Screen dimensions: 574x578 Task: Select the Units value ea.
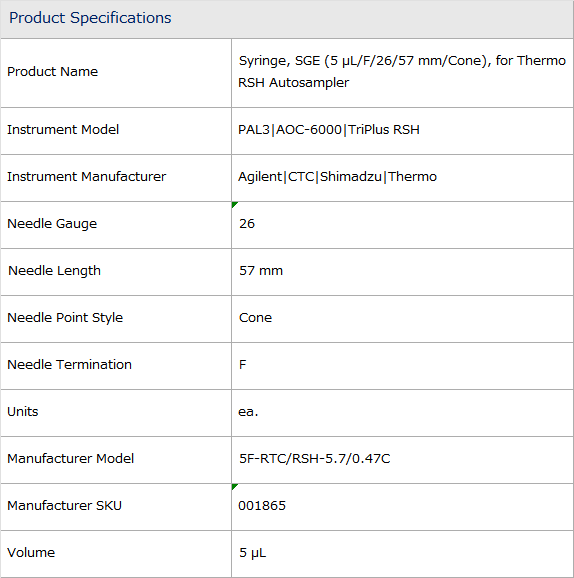pyautogui.click(x=248, y=412)
